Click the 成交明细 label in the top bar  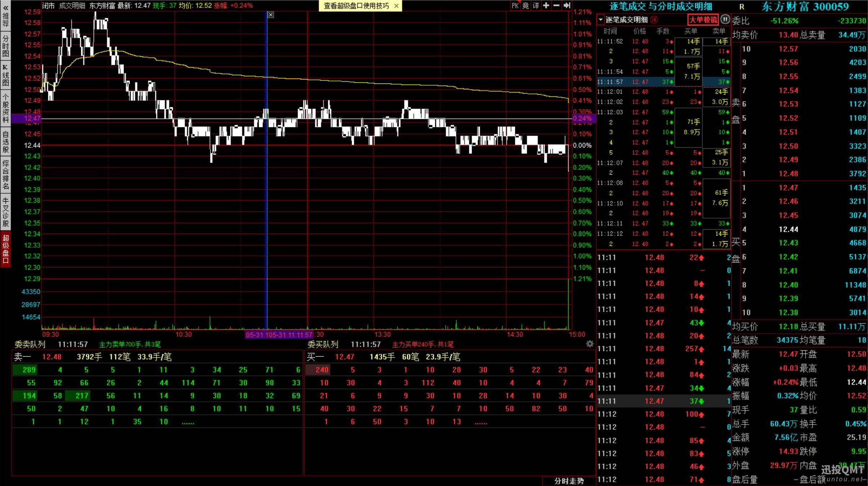point(72,5)
